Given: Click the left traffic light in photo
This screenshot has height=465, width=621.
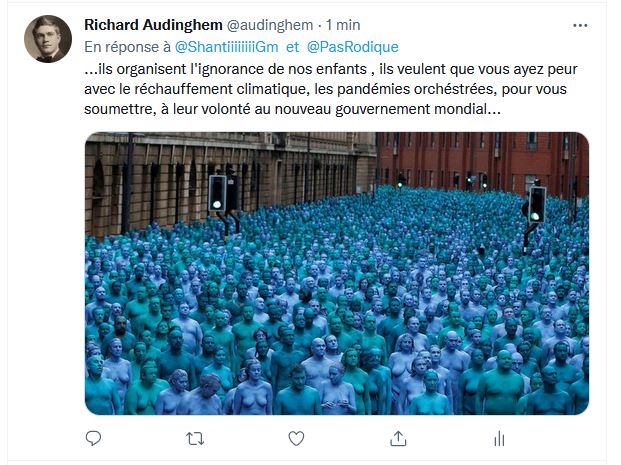Looking at the screenshot, I should tap(217, 193).
